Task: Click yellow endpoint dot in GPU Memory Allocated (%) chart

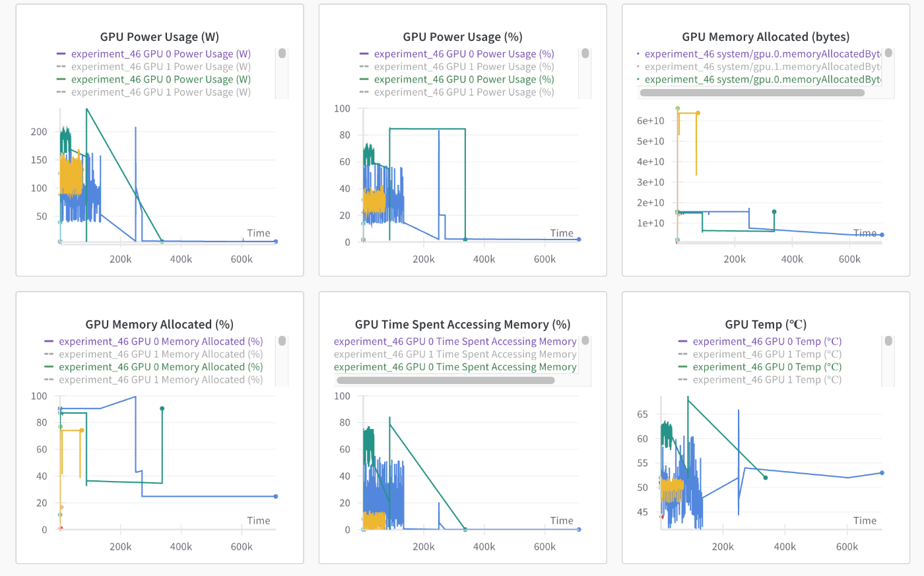Action: point(82,430)
